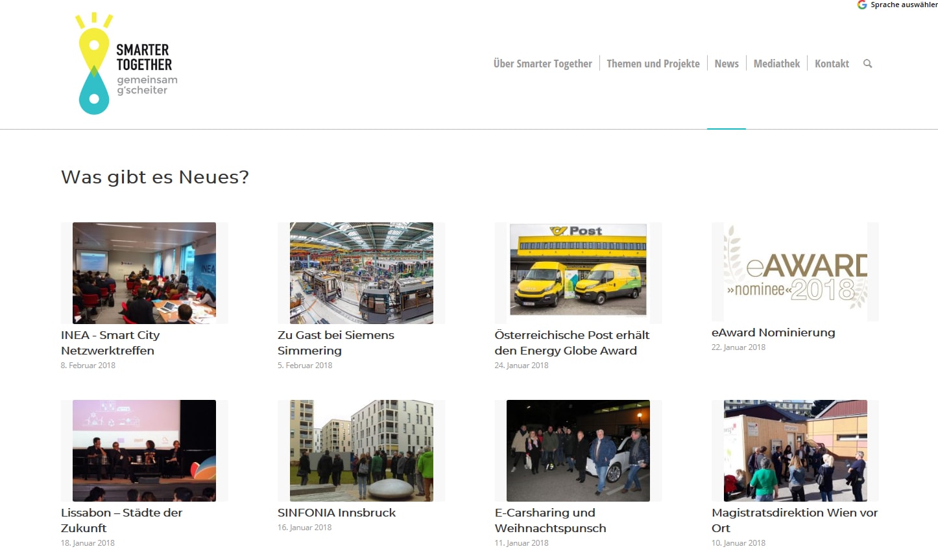Read the Zu Gast bei Siemens Simmering article

tap(336, 343)
